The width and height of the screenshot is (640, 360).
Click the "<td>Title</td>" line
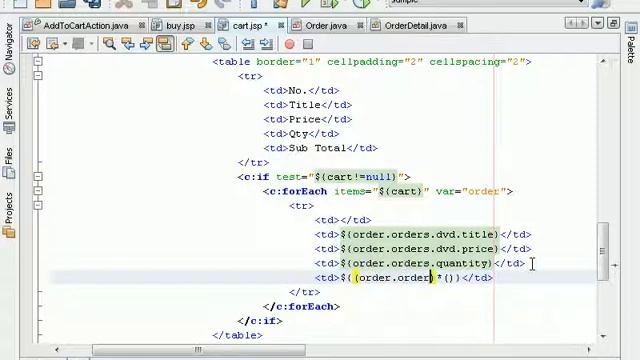308,105
